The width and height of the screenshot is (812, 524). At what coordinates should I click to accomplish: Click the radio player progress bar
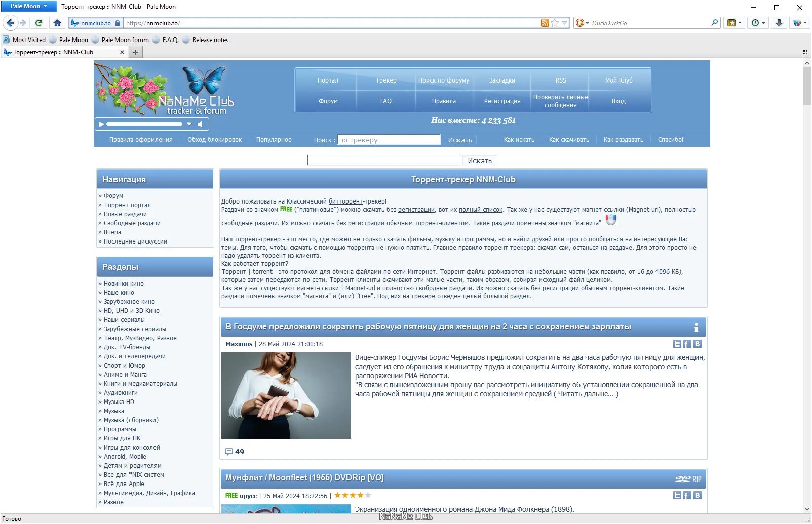coord(144,124)
